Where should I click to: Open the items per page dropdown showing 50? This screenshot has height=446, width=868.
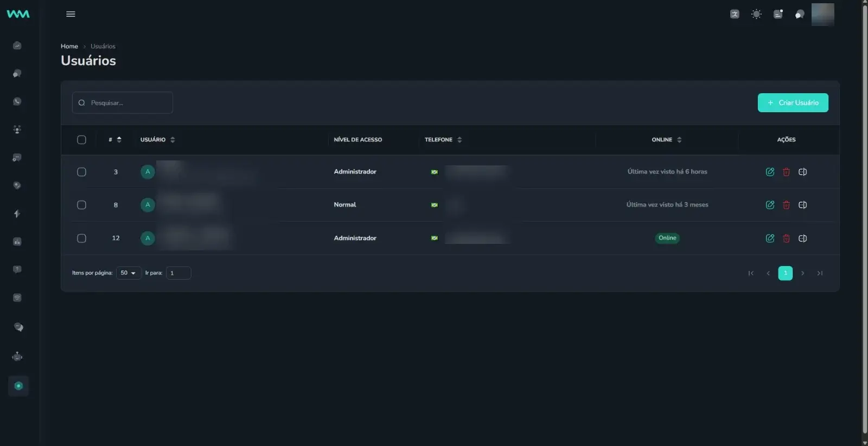click(x=129, y=273)
